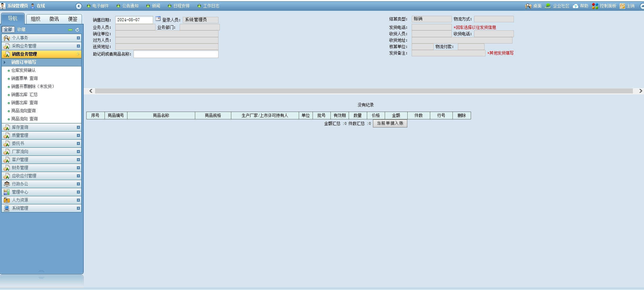
Task: Open 仓库发货确认 menu item
Action: tap(23, 70)
